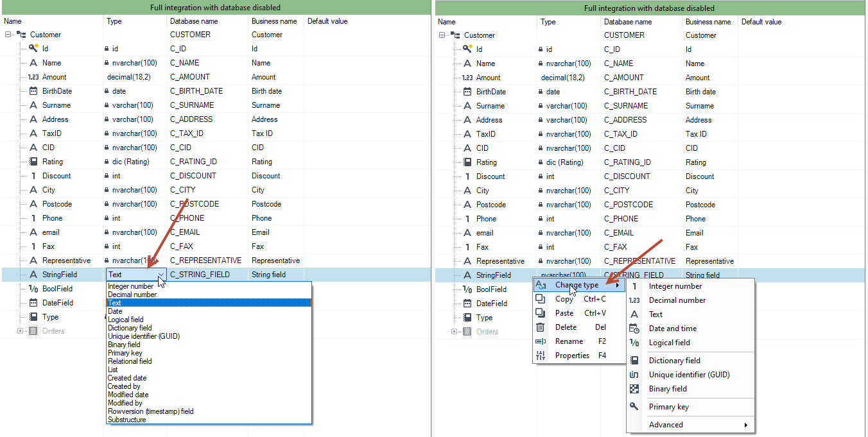Click the integer icon beside Discount in left panel
Screen dimensions: 868x437
point(34,176)
